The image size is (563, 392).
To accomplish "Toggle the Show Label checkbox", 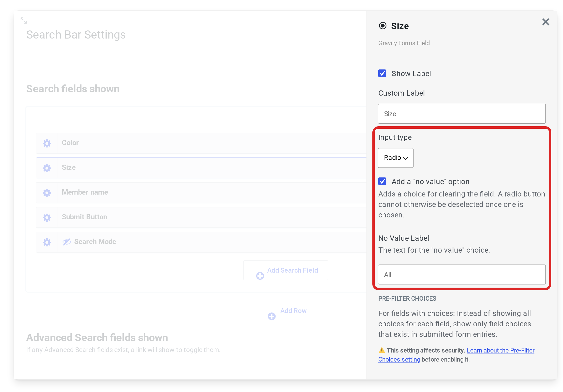I will [x=382, y=73].
